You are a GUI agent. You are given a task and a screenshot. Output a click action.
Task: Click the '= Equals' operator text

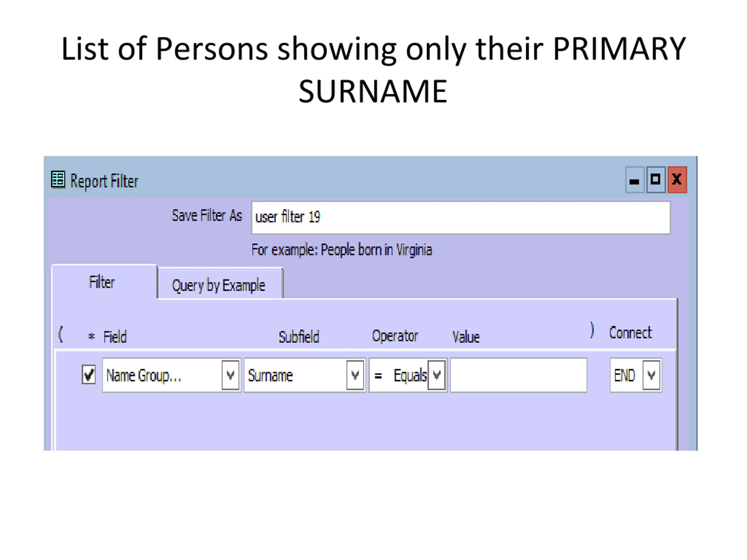click(399, 375)
